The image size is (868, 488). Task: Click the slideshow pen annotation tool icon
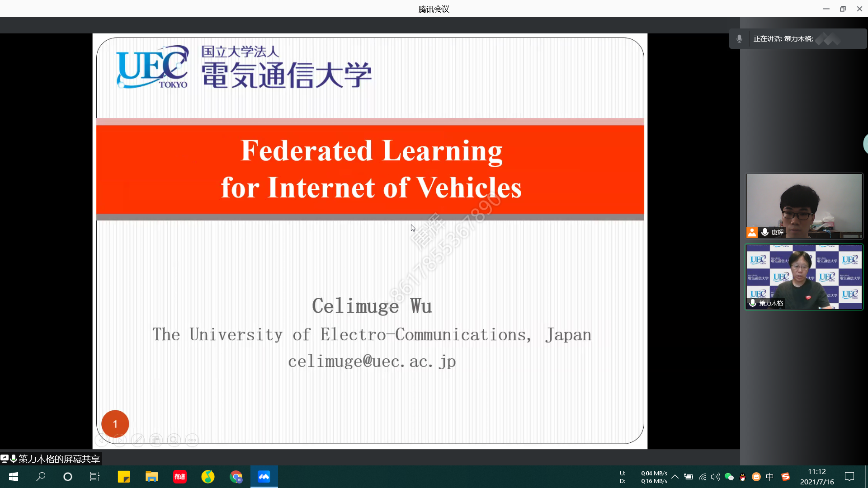coord(138,440)
